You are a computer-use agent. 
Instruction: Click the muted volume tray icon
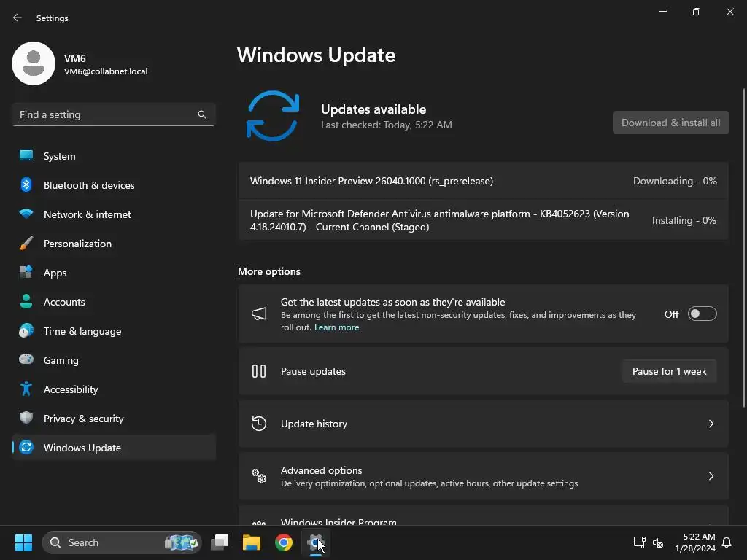658,542
